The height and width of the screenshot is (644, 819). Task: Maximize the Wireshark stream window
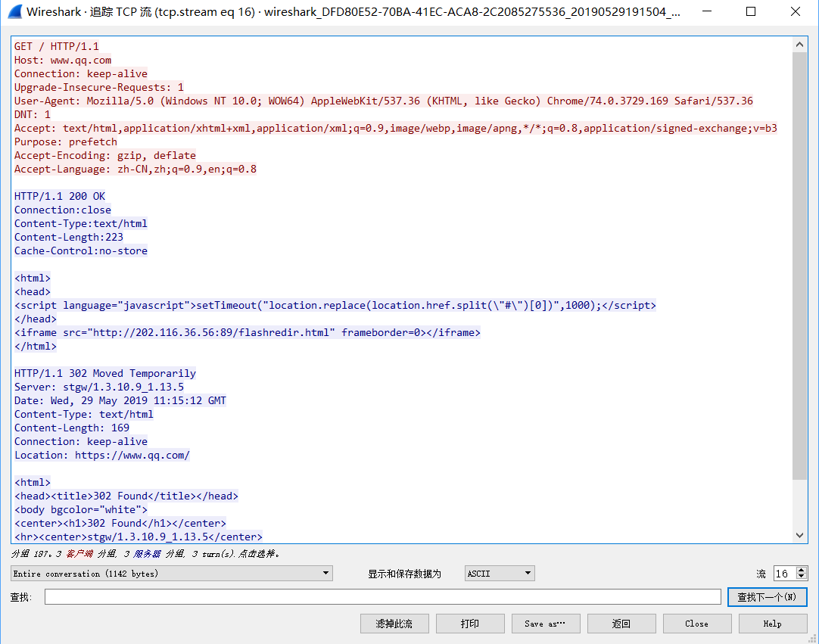[751, 11]
